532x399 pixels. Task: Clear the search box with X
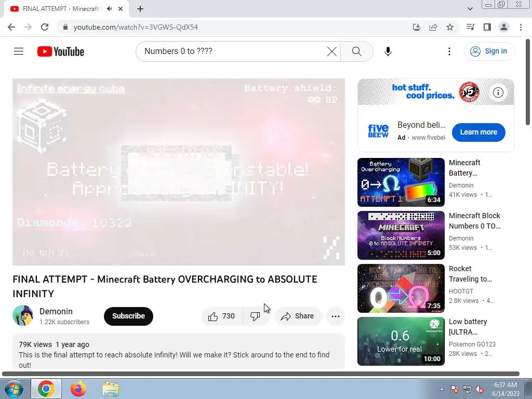click(x=332, y=51)
